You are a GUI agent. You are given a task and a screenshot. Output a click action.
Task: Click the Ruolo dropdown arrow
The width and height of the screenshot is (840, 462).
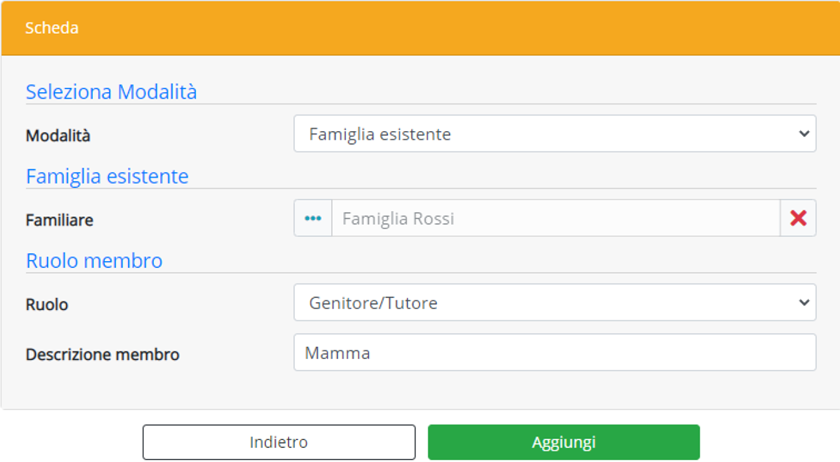(x=804, y=302)
